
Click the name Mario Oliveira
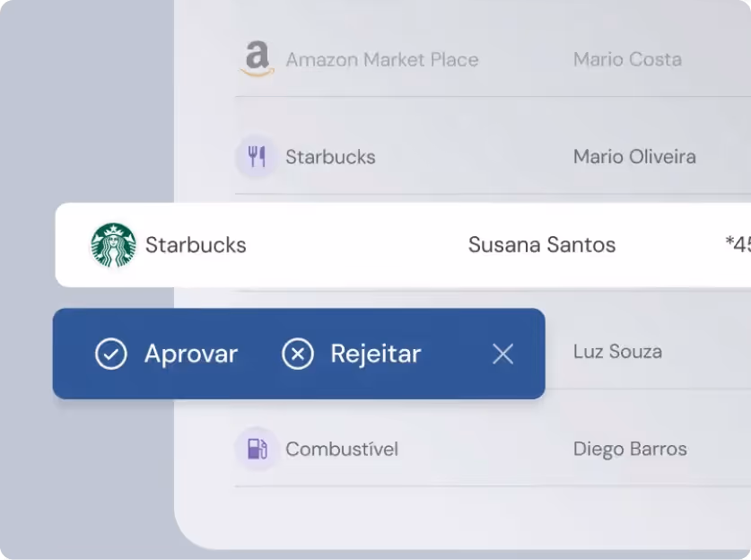coord(633,157)
